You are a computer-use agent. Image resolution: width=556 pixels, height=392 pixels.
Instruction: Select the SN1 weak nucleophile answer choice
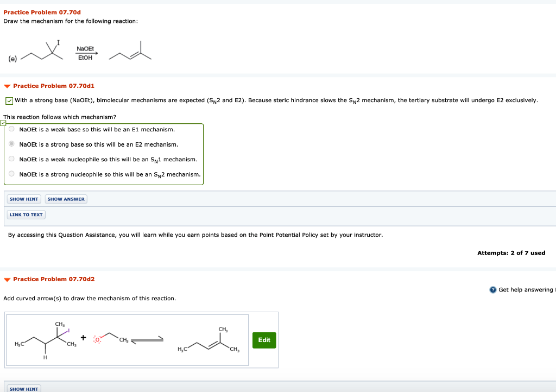pos(11,159)
